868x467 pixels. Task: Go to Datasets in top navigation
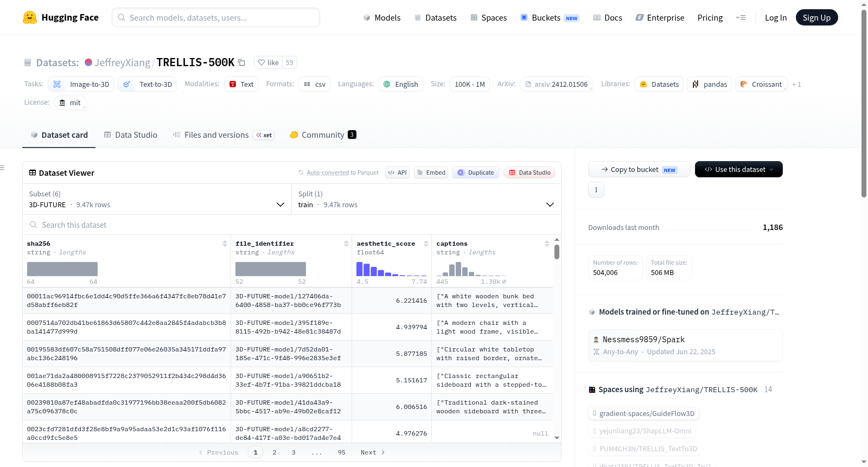point(435,18)
